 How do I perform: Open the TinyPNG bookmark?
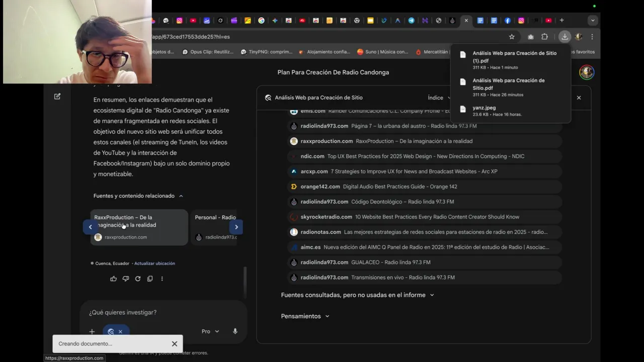(267, 52)
